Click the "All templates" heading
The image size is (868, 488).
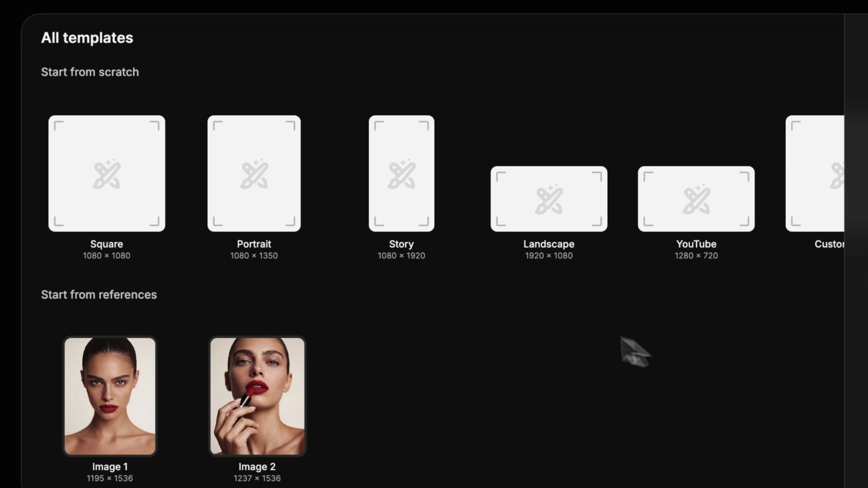[87, 38]
